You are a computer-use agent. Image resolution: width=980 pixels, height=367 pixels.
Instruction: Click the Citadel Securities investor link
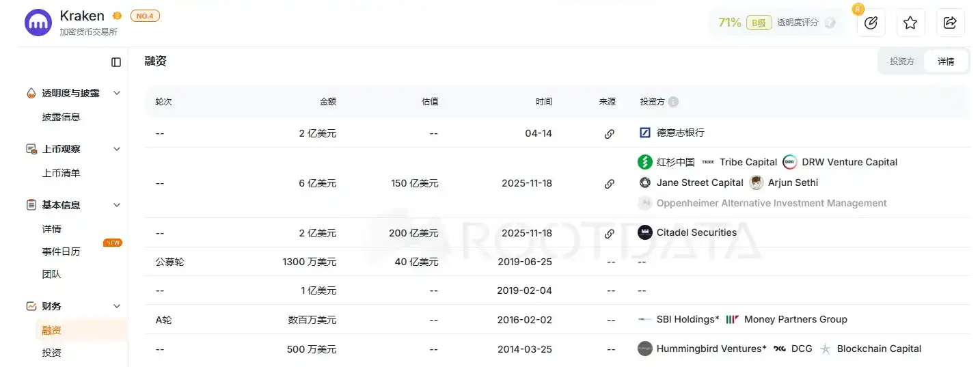696,232
